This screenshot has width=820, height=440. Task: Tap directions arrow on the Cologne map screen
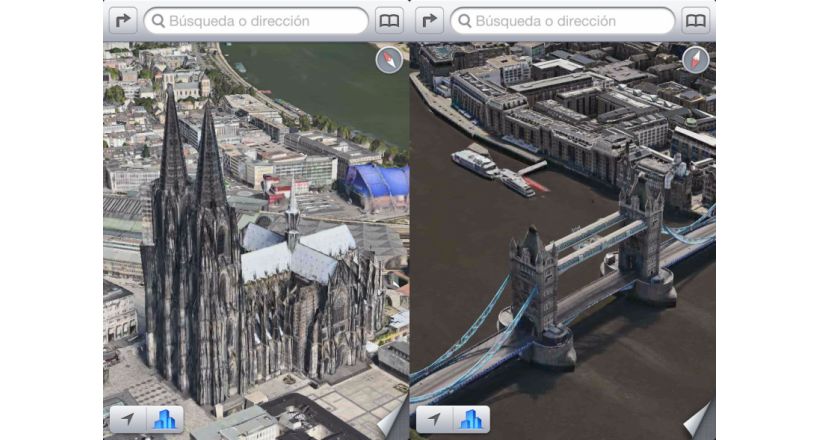click(x=123, y=20)
